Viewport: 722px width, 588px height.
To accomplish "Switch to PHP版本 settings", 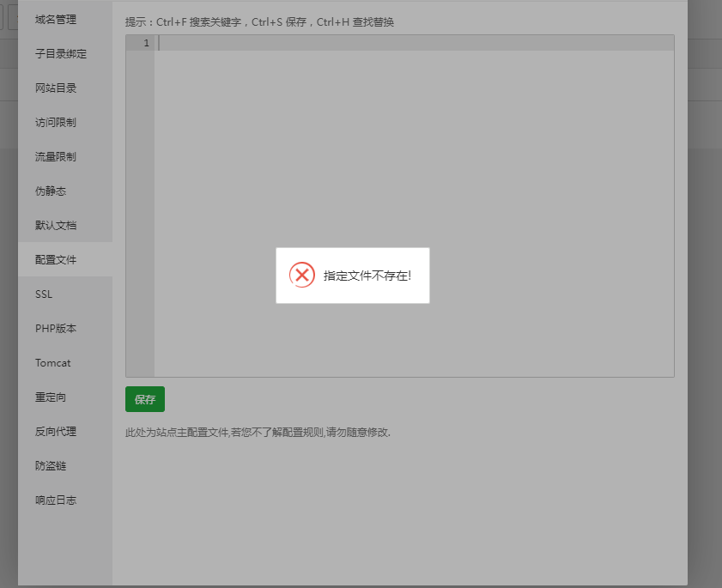I will click(55, 328).
